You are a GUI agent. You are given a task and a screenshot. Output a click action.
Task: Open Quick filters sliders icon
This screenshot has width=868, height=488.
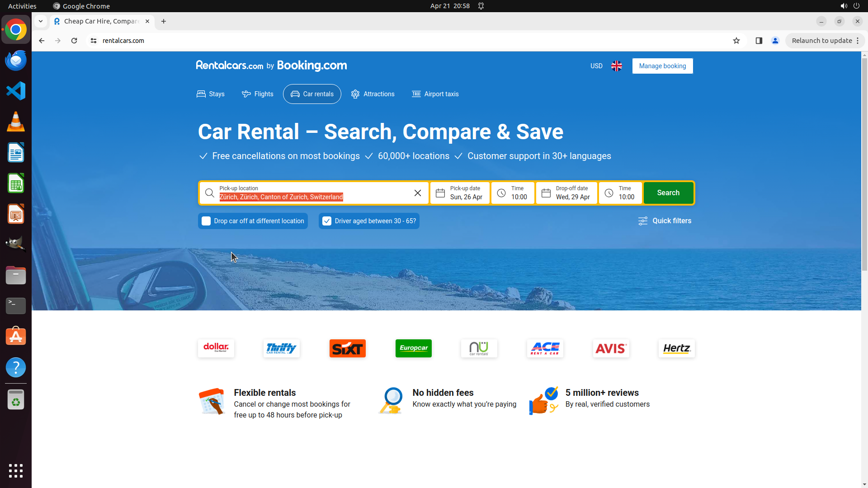(x=642, y=221)
